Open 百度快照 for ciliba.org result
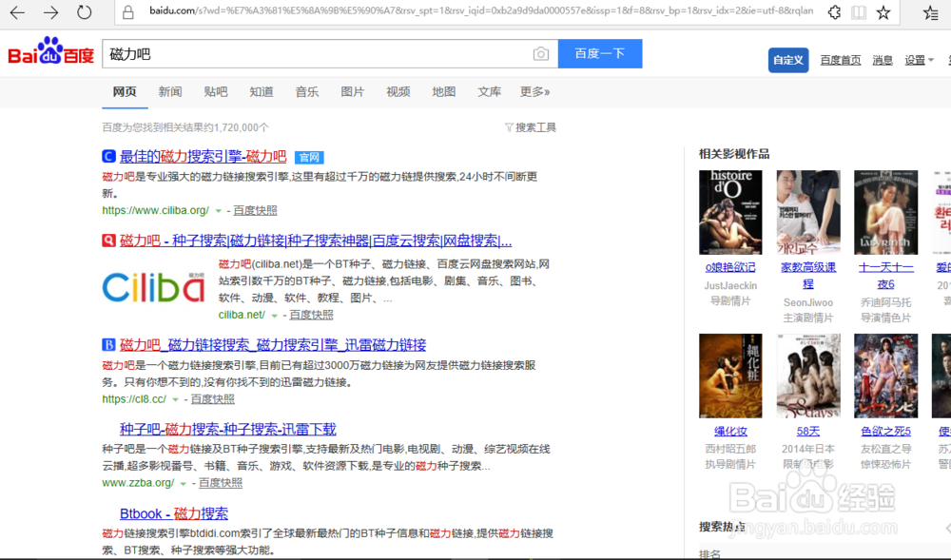 255,210
